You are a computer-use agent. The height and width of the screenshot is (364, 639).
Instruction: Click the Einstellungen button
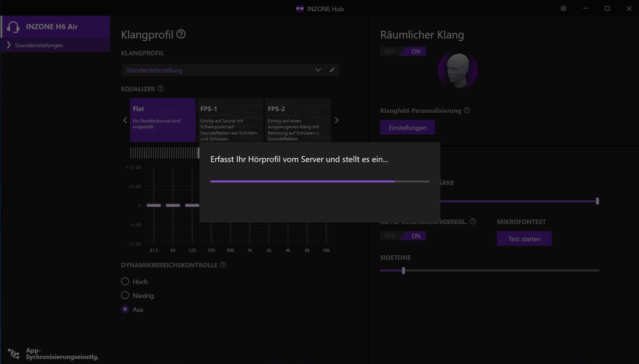(407, 127)
